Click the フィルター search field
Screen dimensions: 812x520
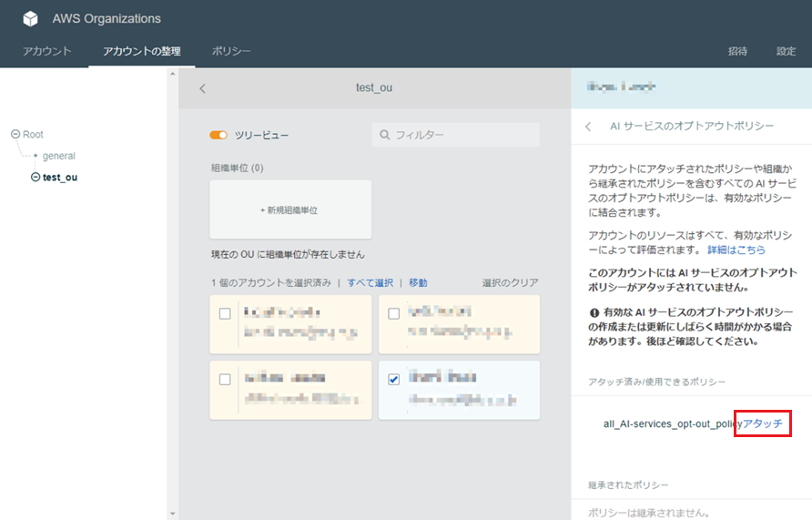[x=456, y=135]
